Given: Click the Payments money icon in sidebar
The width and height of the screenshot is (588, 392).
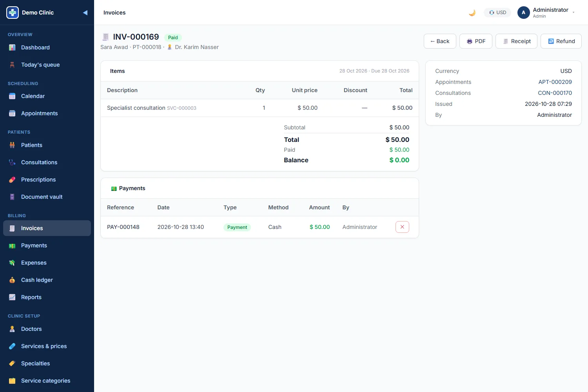Looking at the screenshot, I should pyautogui.click(x=12, y=245).
